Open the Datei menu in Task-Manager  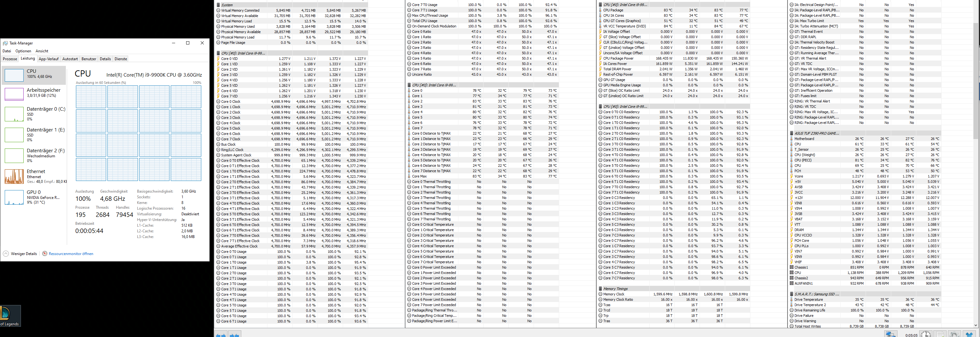pyautogui.click(x=7, y=51)
